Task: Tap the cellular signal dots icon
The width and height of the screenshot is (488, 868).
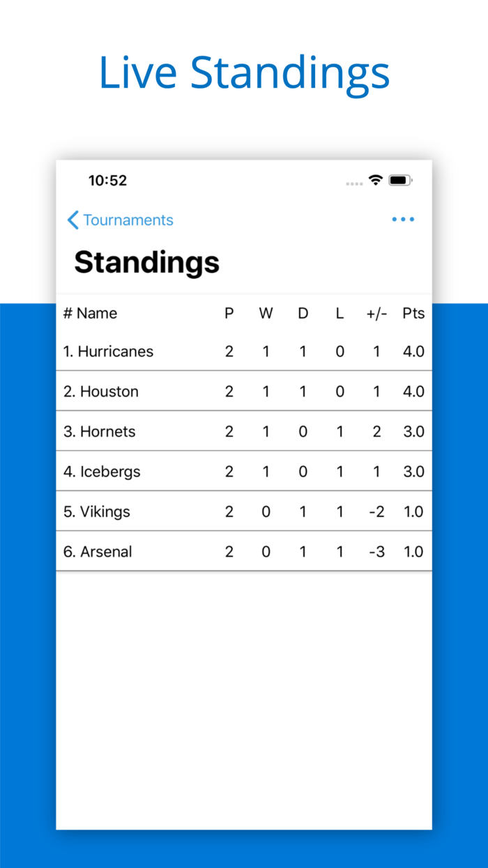Action: (354, 181)
